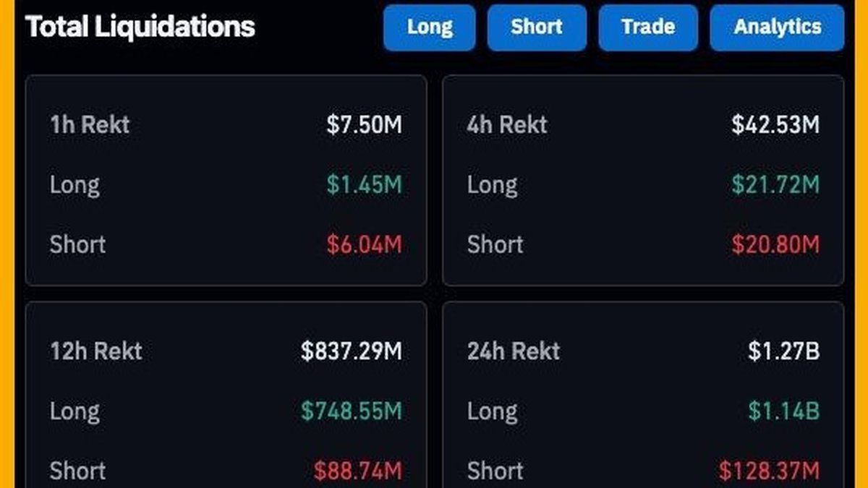Open the Trade section
Viewport: 868px width, 488px height.
click(647, 27)
